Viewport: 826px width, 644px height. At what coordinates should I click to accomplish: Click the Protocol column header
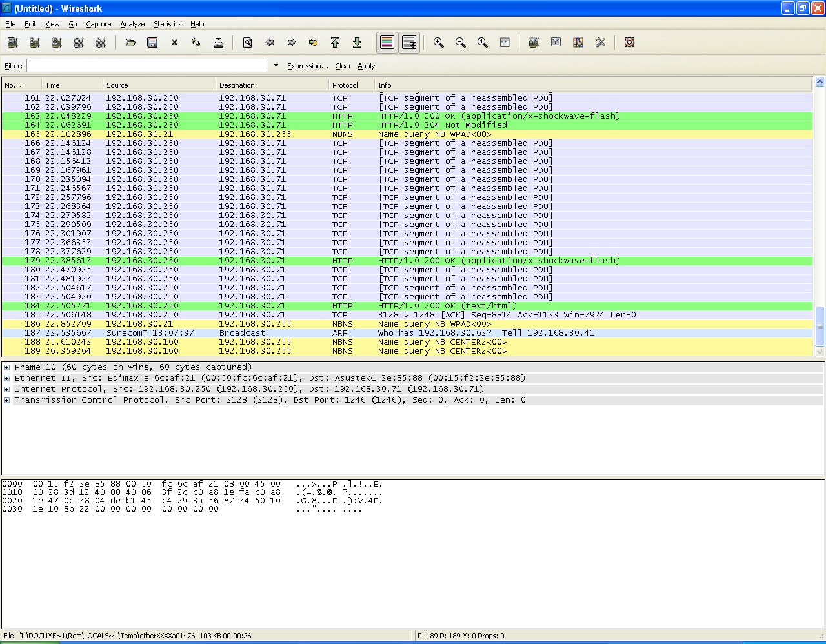(x=352, y=85)
